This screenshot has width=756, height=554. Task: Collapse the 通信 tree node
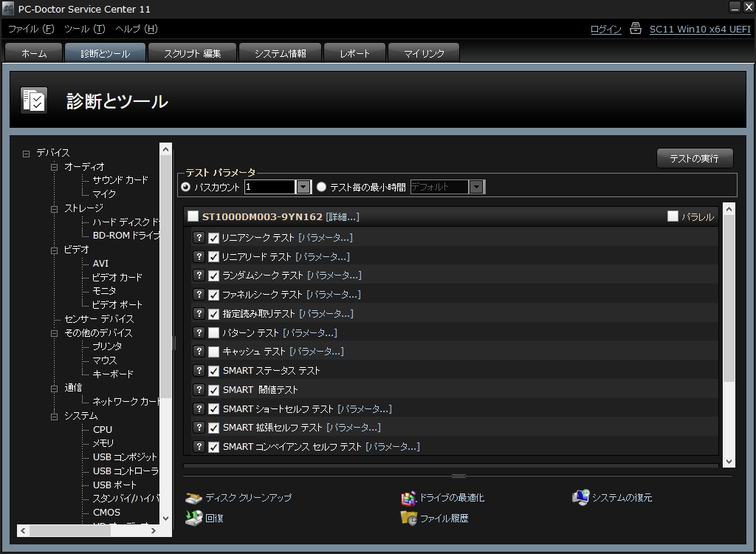tap(55, 389)
